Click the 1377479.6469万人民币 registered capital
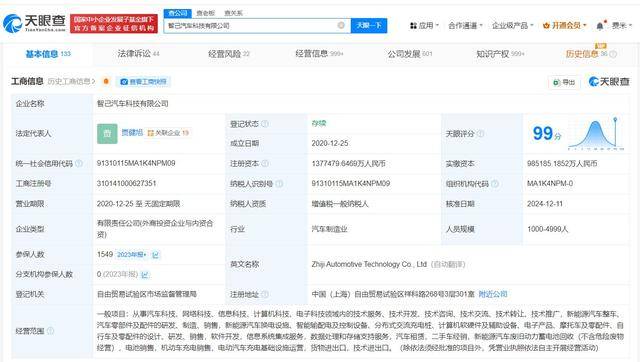This screenshot has width=640, height=362. point(349,164)
